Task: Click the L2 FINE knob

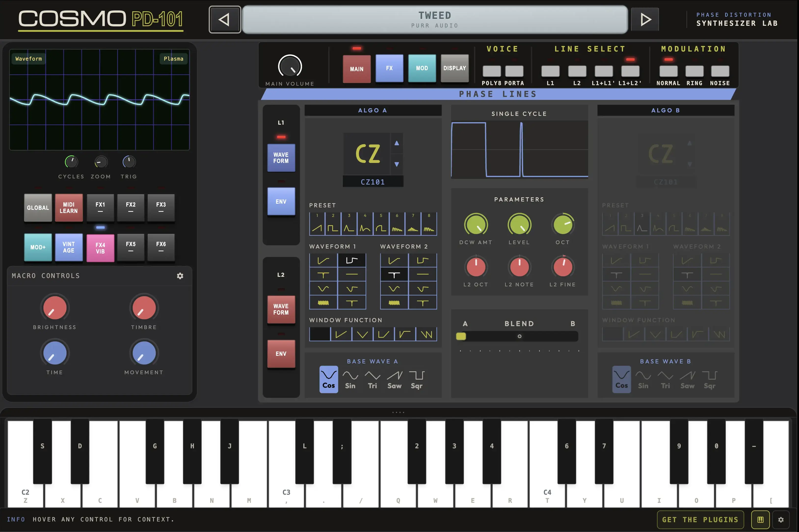Action: click(x=563, y=267)
